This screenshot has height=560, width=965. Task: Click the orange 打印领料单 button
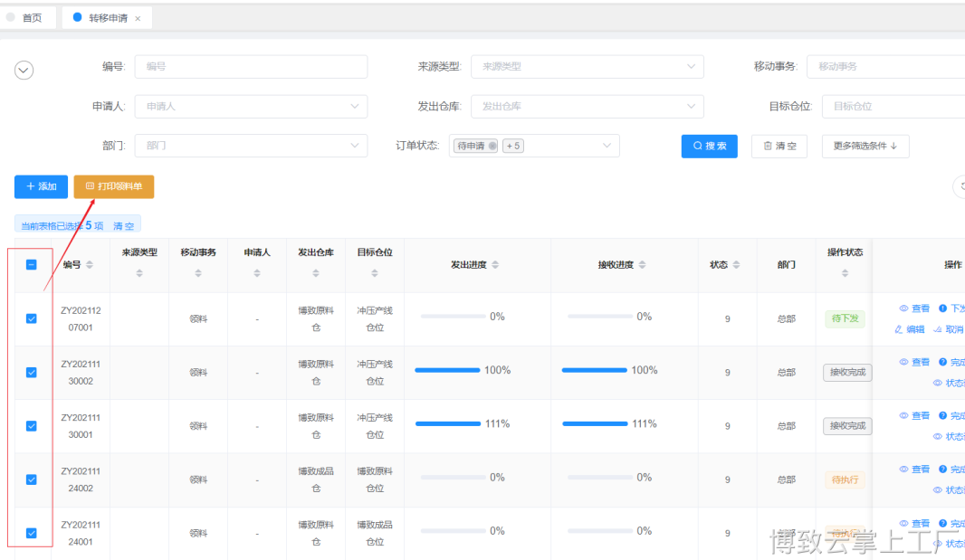(114, 186)
